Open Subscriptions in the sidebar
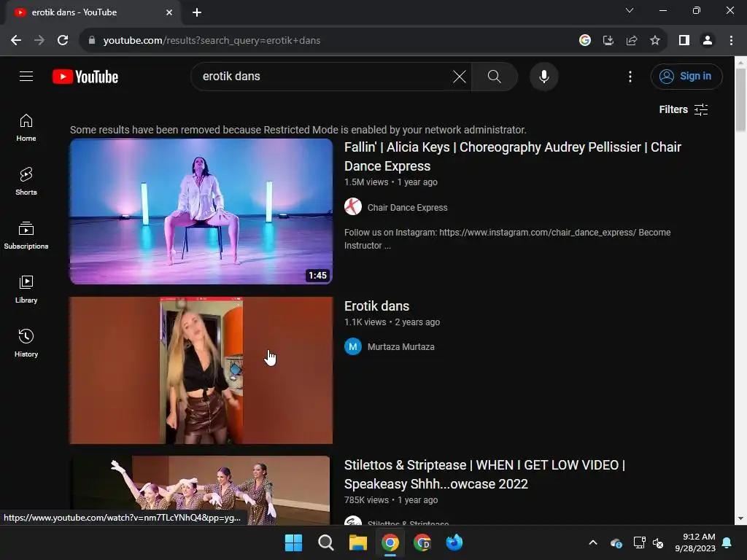 (x=26, y=236)
